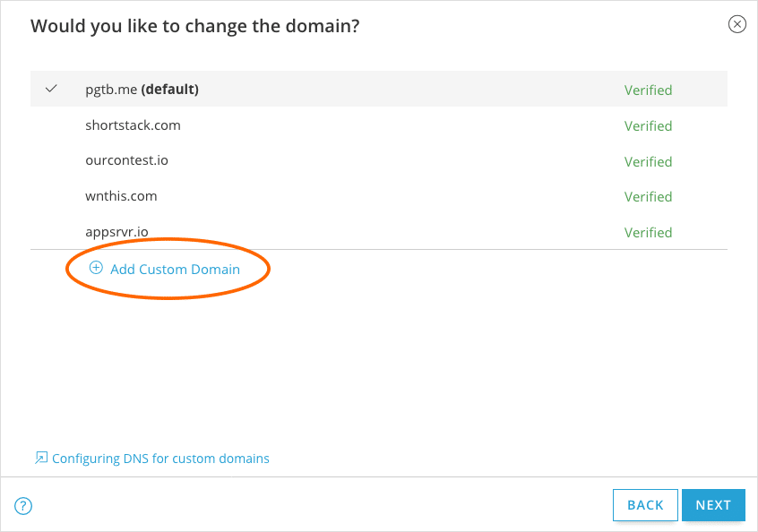This screenshot has height=532, width=758.
Task: Click Verified status of wnthis.com
Action: coord(648,197)
